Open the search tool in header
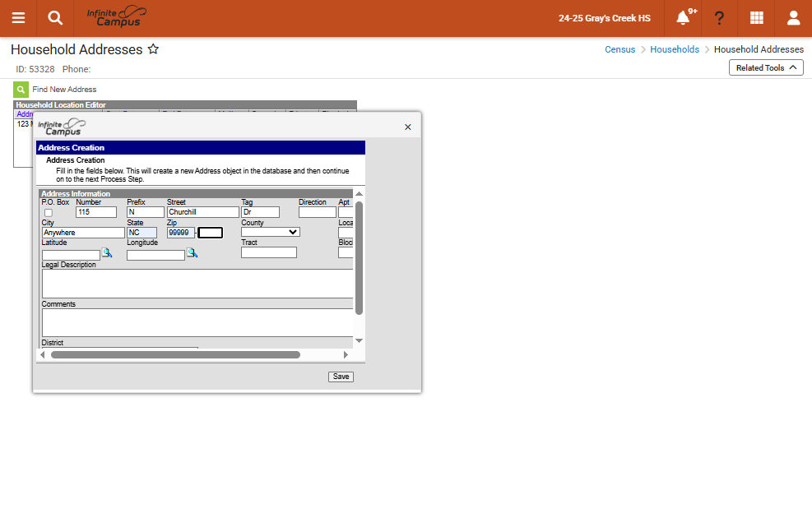Screen dimensions: 812x527 (55, 18)
